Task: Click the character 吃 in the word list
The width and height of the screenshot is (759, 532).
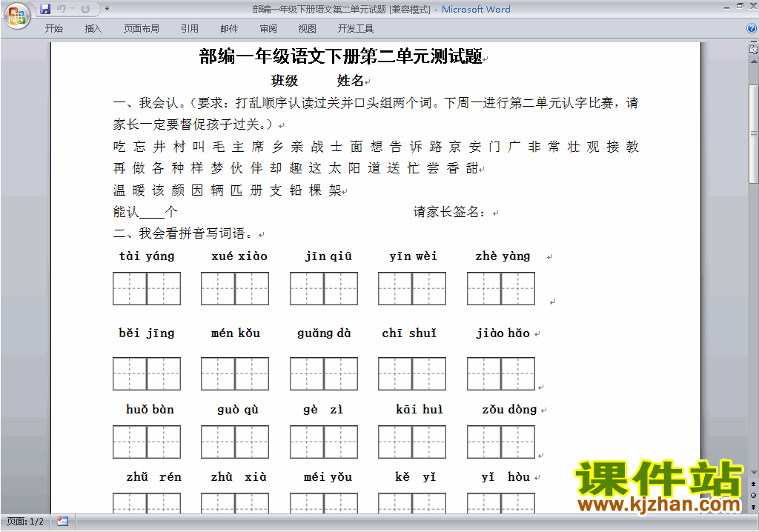Action: tap(119, 147)
